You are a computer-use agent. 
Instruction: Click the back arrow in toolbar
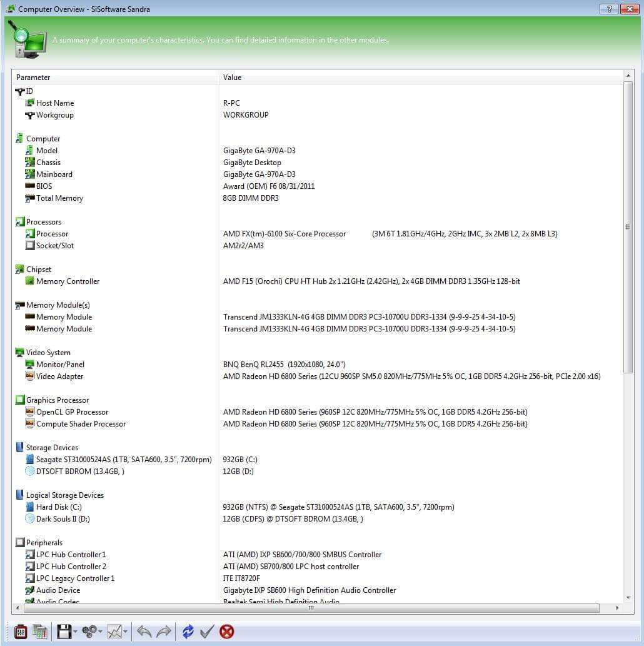(144, 632)
